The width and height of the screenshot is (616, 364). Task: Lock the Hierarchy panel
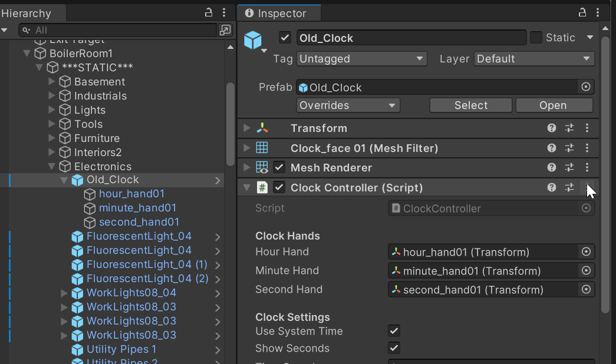point(209,12)
